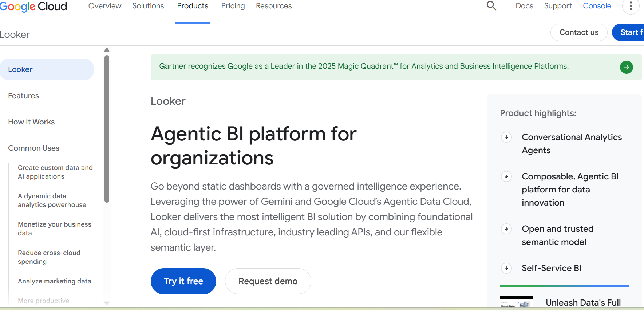
Task: Expand Conversational Analytics Agents highlight arrow
Action: (x=506, y=137)
